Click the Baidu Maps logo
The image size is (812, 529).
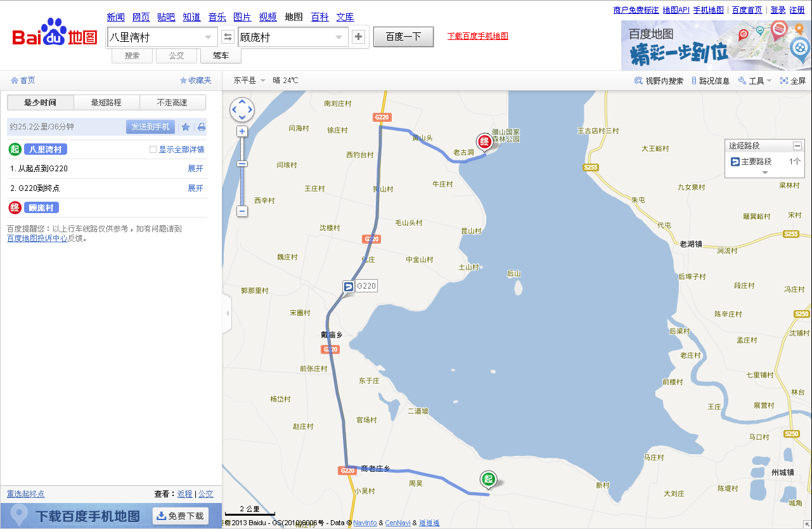click(55, 33)
